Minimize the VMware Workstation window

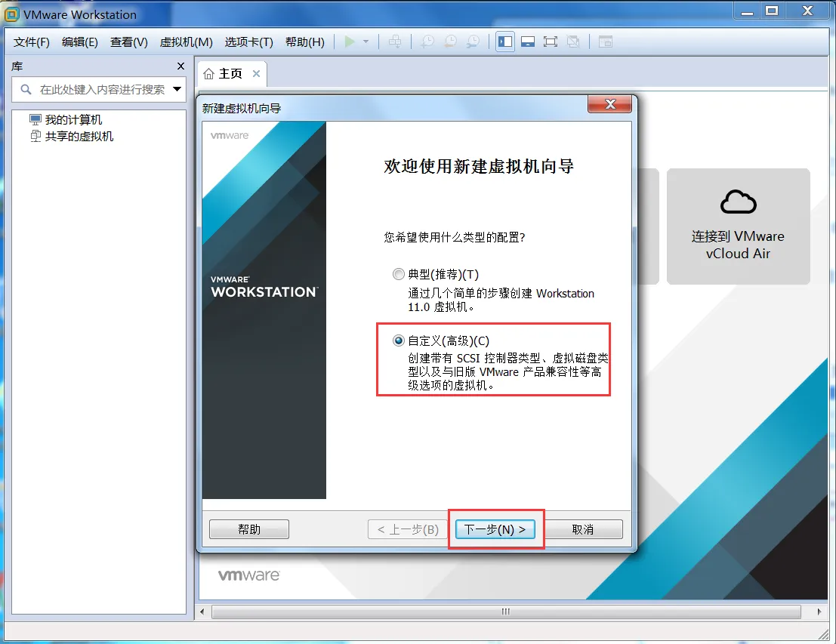point(747,11)
